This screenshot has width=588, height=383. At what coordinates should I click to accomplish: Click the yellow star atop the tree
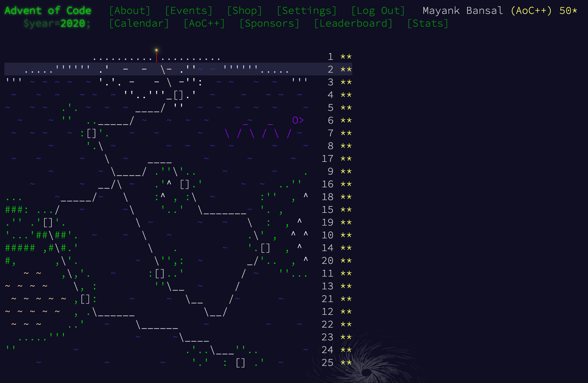coord(156,50)
